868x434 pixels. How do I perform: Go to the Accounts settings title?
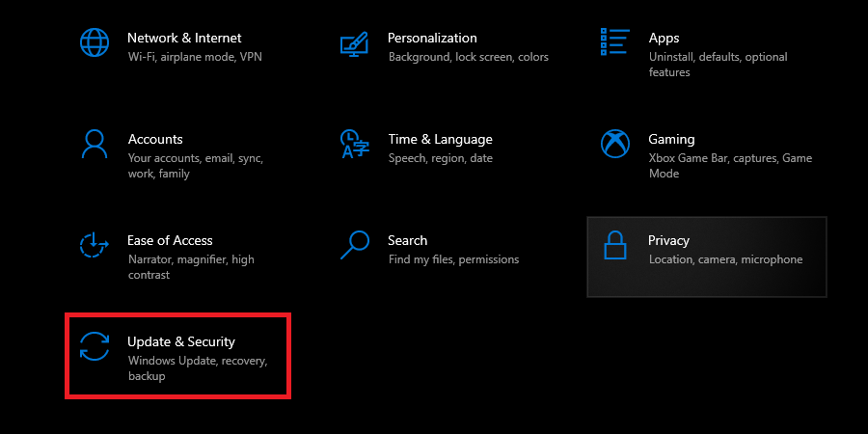[x=155, y=139]
